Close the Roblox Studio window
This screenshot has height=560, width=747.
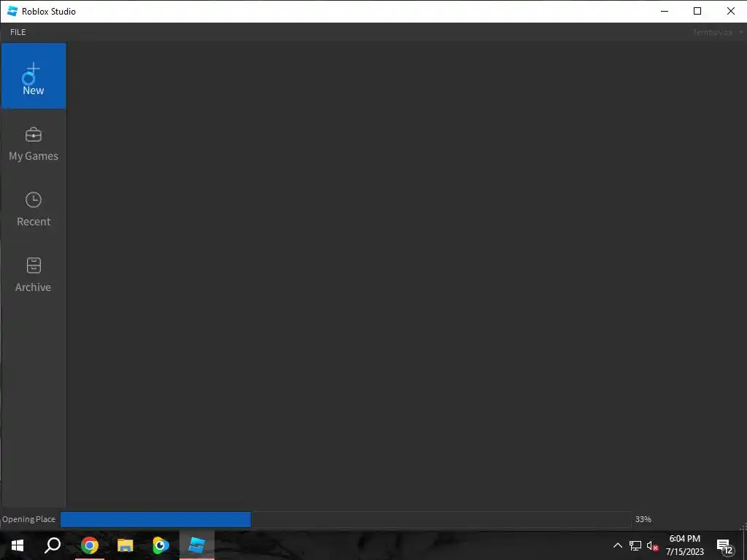[x=730, y=11]
